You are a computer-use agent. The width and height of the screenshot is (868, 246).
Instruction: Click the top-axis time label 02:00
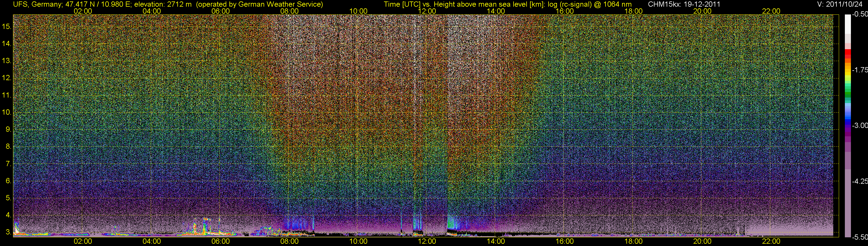pos(83,11)
